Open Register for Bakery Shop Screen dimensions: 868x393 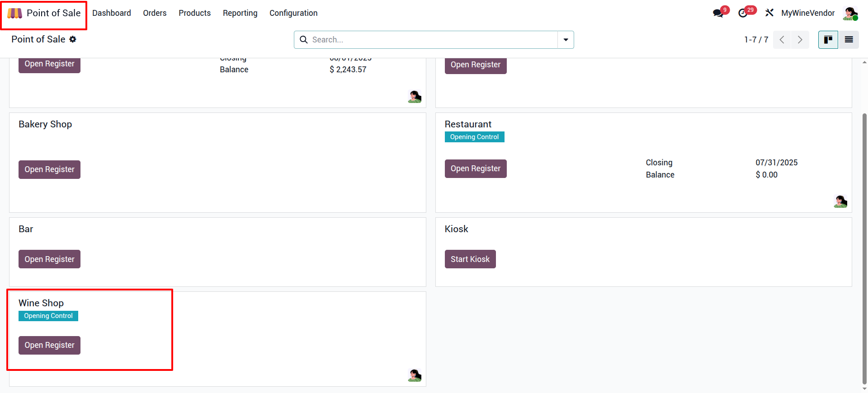click(x=49, y=170)
